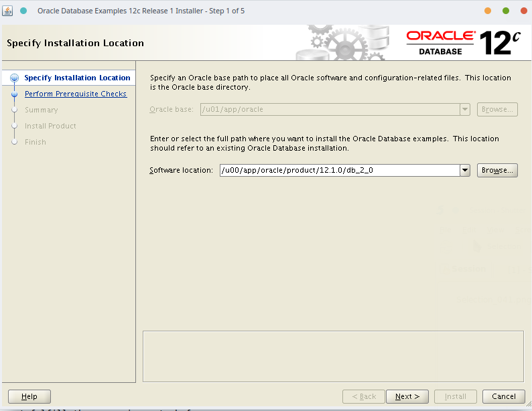Click the Back button
This screenshot has width=532, height=411.
pyautogui.click(x=364, y=396)
